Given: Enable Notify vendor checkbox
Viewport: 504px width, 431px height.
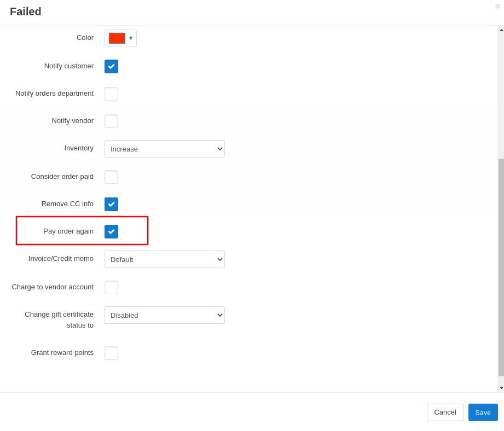Looking at the screenshot, I should click(x=111, y=121).
